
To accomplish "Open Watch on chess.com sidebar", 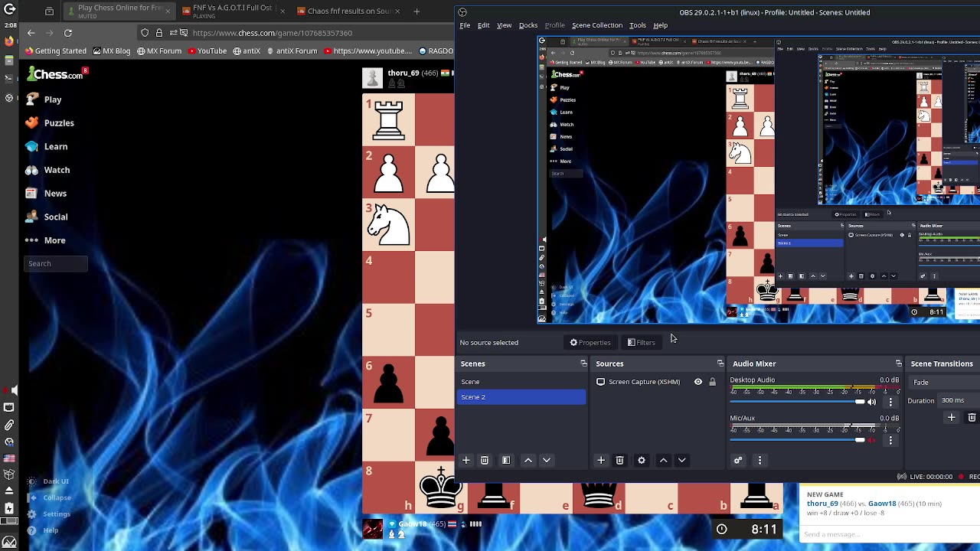I will [x=47, y=170].
